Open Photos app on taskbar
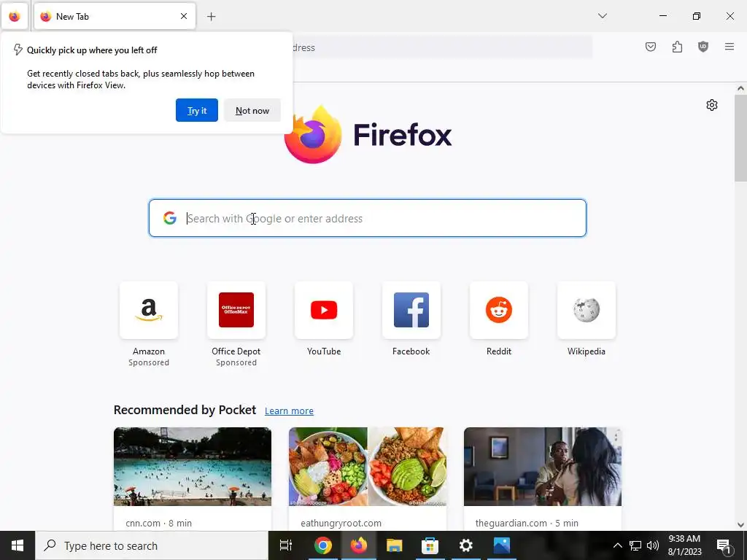747x560 pixels. coord(501,545)
